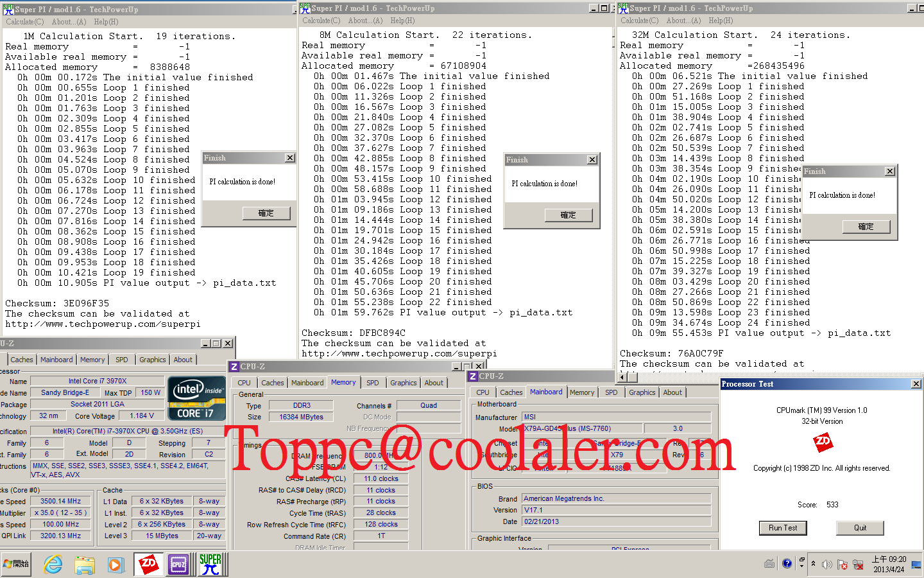924x578 pixels.
Task: Click the core speed '3500.14 MHz'
Action: tap(61, 502)
